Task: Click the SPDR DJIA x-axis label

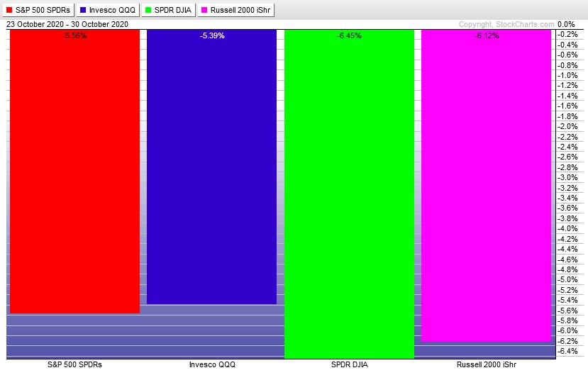Action: tap(350, 364)
